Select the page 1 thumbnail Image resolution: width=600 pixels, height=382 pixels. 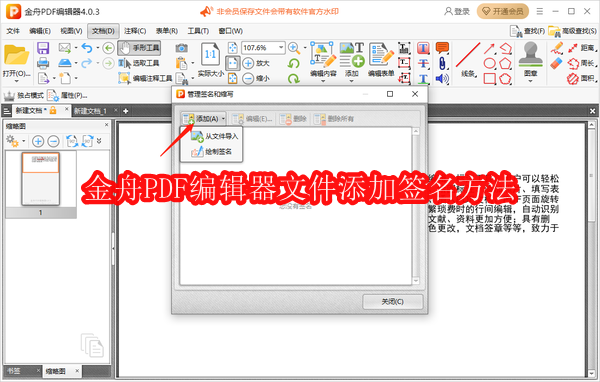pos(41,179)
